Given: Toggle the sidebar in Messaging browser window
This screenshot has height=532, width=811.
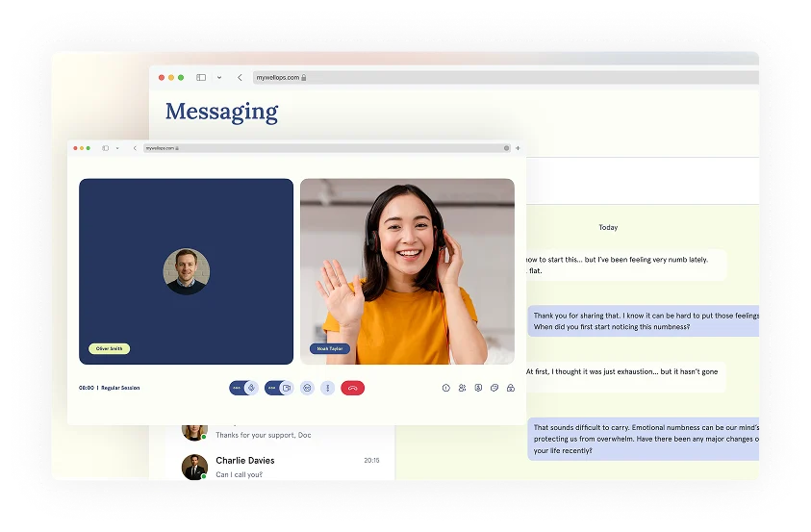Looking at the screenshot, I should tap(201, 77).
